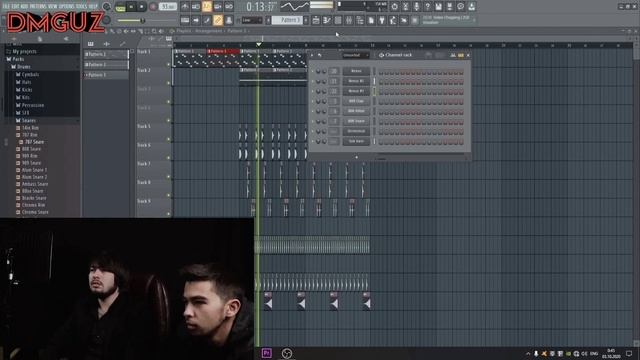
Task: Toggle first step of 808 Clap channel
Action: [x=381, y=101]
